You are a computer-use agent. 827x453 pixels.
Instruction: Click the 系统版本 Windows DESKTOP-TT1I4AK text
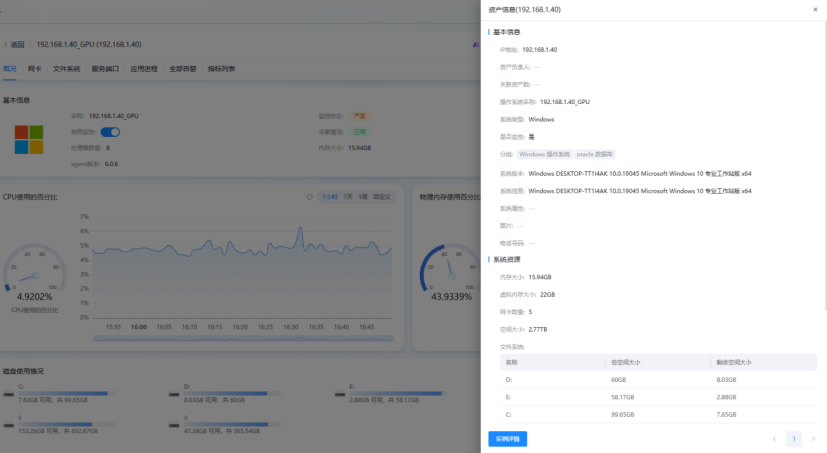pyautogui.click(x=640, y=174)
